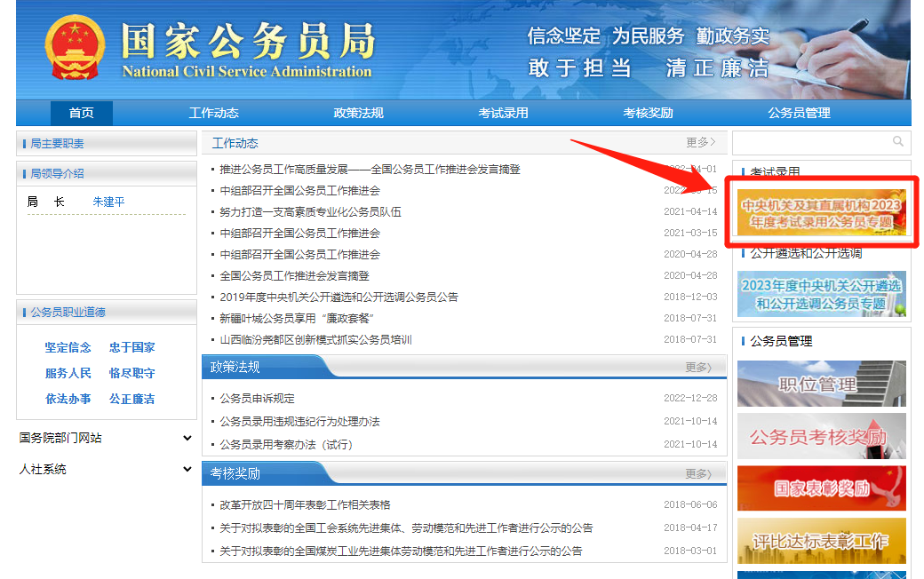
Task: Click the 公开遴选和公开选调 section heading
Action: pyautogui.click(x=806, y=253)
